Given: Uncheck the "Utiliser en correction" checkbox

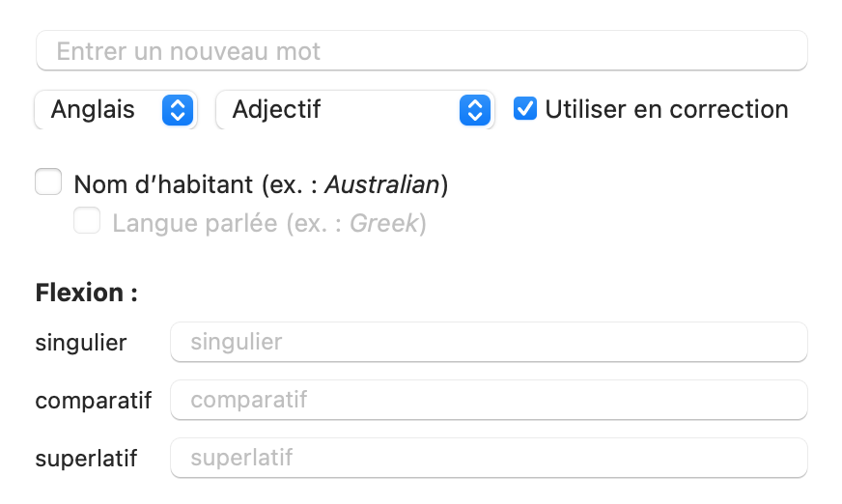Looking at the screenshot, I should 525,109.
